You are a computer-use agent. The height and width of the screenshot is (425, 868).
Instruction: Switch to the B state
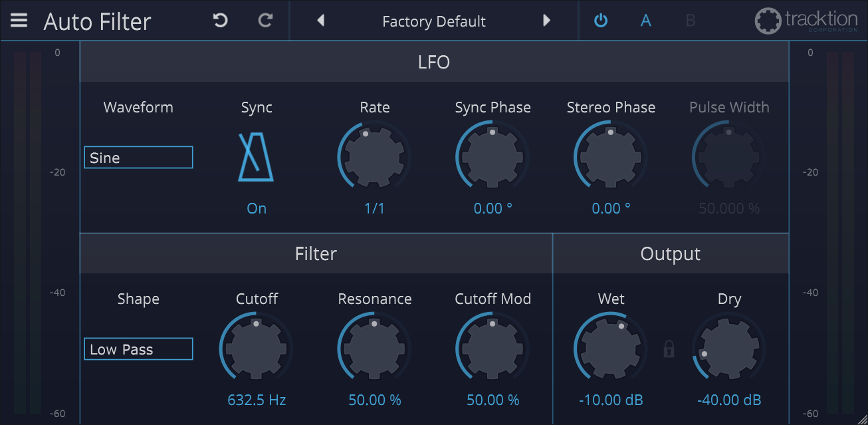tap(691, 21)
